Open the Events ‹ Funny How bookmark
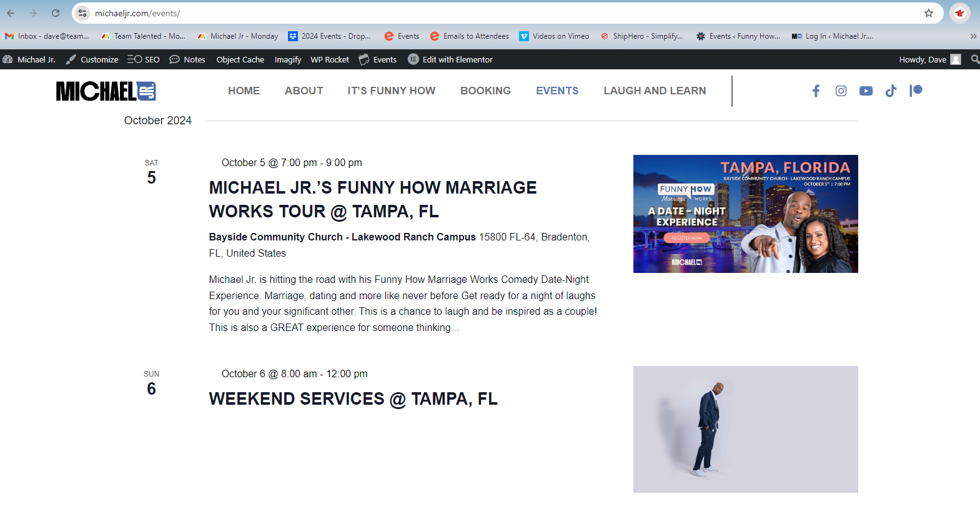Image resolution: width=980 pixels, height=514 pixels. [x=738, y=36]
